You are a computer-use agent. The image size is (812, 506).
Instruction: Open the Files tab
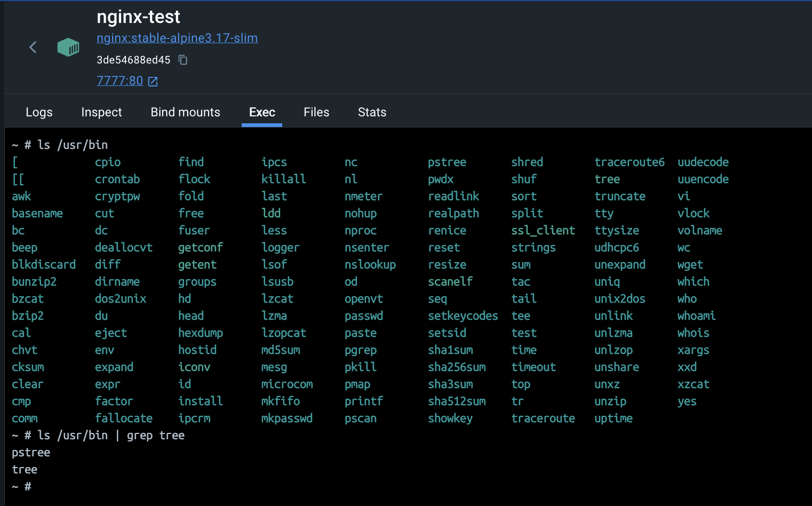coord(316,112)
